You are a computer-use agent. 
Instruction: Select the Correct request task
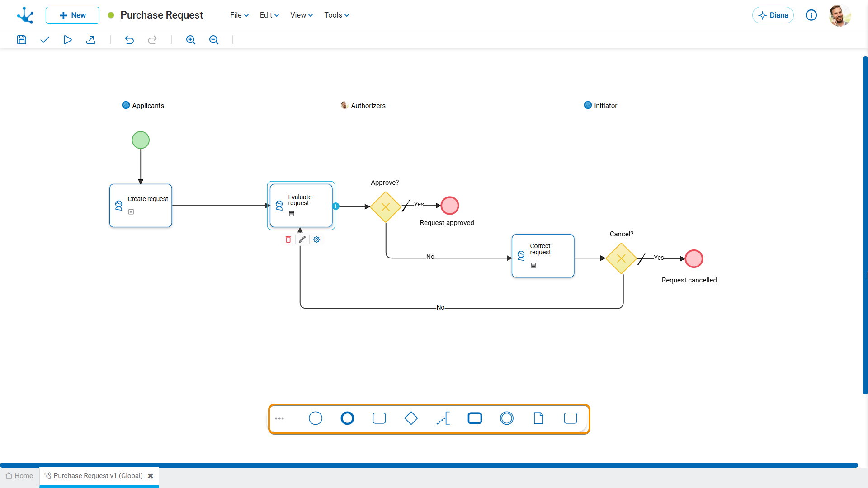(x=543, y=256)
